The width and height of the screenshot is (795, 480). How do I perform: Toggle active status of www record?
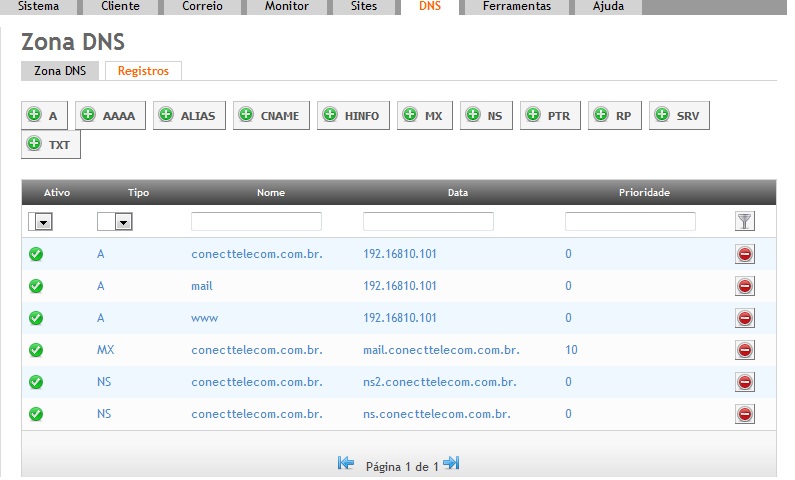click(36, 318)
